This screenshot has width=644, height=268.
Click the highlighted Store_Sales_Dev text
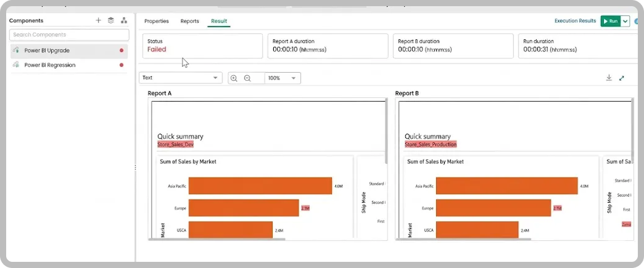(175, 144)
